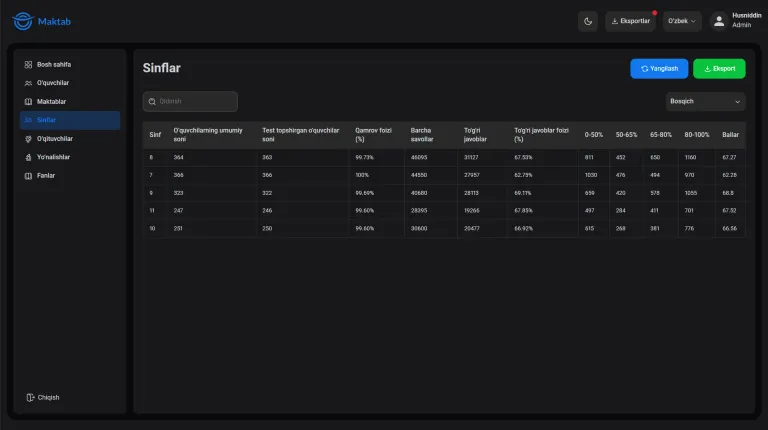Click the Maktab logo icon
The height and width of the screenshot is (430, 768).
pyautogui.click(x=23, y=21)
